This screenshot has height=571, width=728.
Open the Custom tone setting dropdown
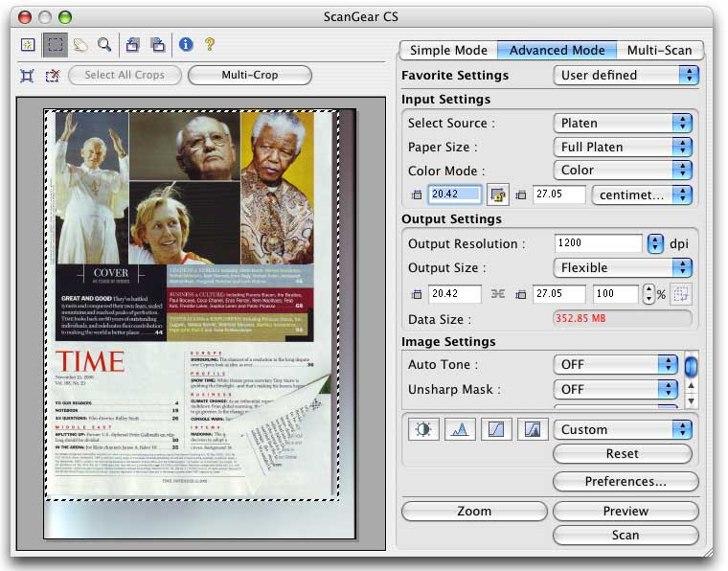[623, 429]
